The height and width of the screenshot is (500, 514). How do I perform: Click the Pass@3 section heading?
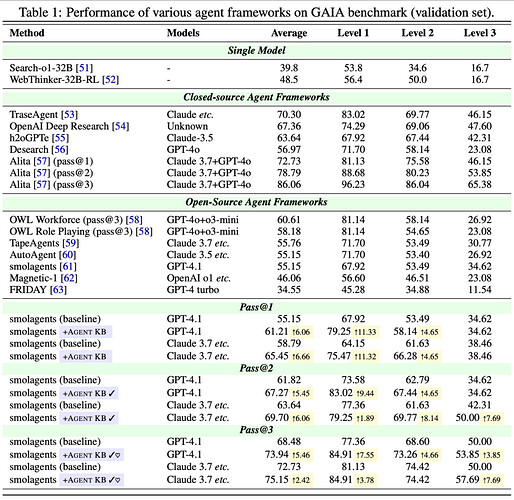tap(256, 430)
